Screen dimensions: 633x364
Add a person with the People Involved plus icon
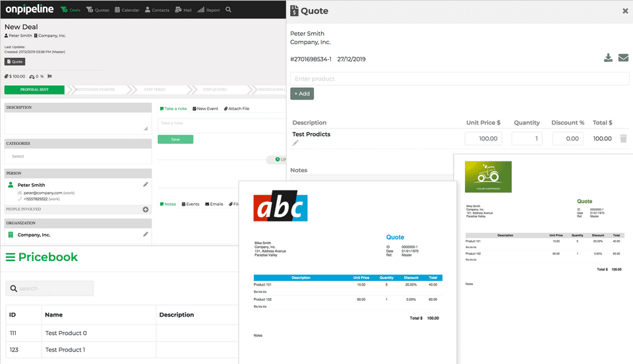pyautogui.click(x=145, y=210)
